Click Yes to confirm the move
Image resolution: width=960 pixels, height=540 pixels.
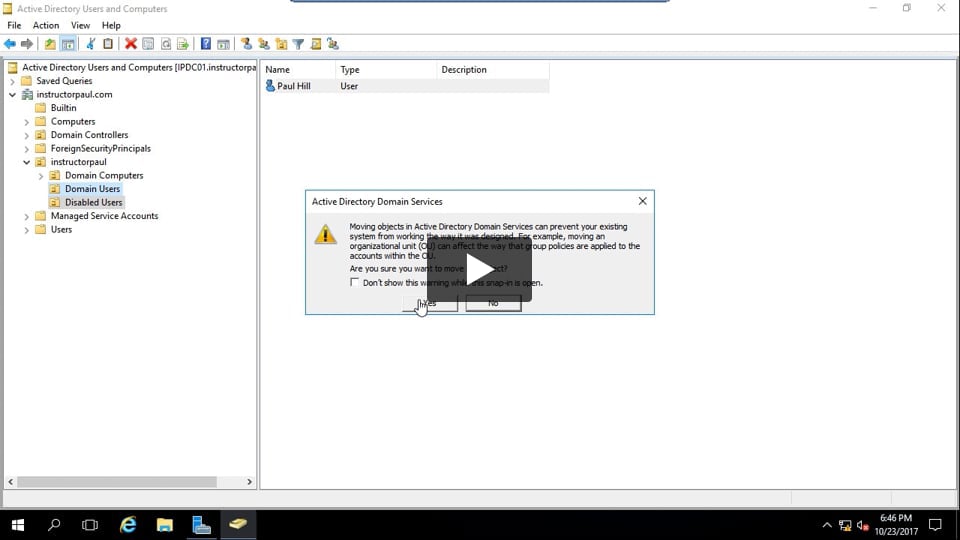point(429,303)
